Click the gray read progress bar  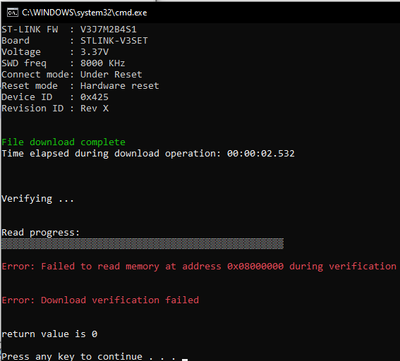point(142,244)
